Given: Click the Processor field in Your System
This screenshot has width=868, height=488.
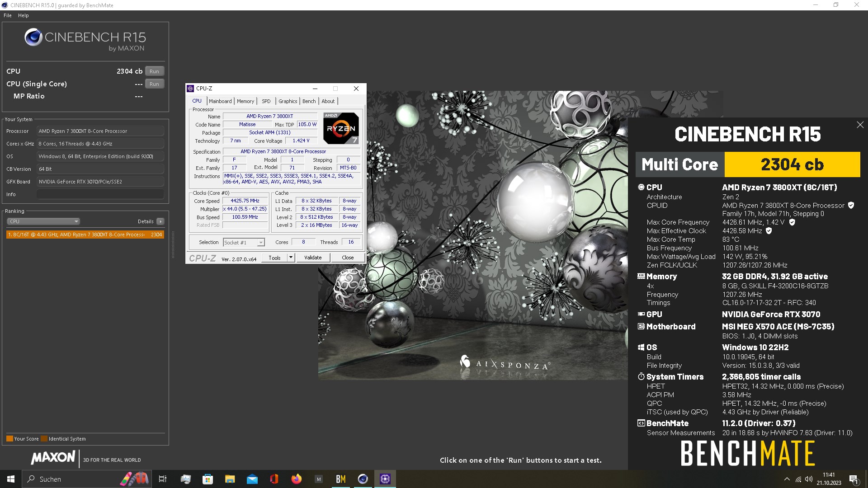Looking at the screenshot, I should coord(100,131).
